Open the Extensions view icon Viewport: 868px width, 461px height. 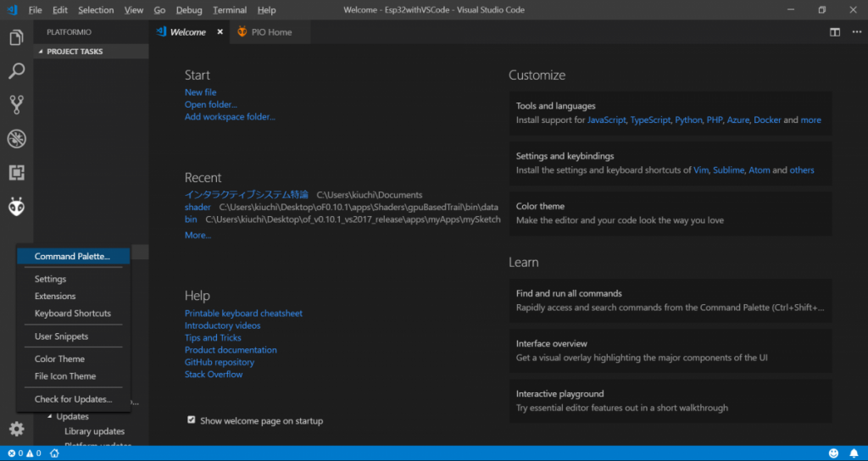16,172
